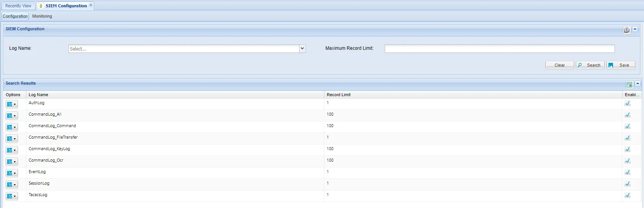Open the Log Name dropdown arrow
644x208 pixels.
pyautogui.click(x=302, y=49)
